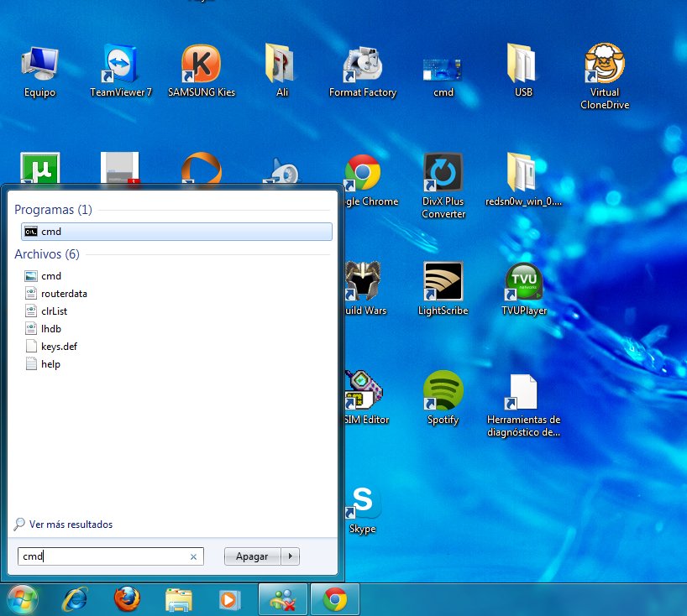Viewport: 687px width, 616px height.
Task: Open the Ali folder on desktop
Action: 281,72
